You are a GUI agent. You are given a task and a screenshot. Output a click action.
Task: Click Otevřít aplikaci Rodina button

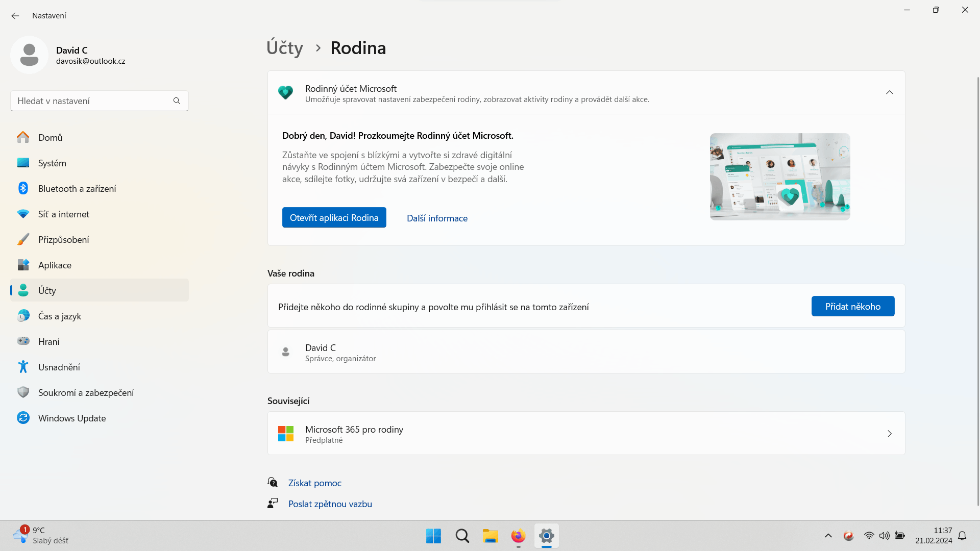coord(334,218)
